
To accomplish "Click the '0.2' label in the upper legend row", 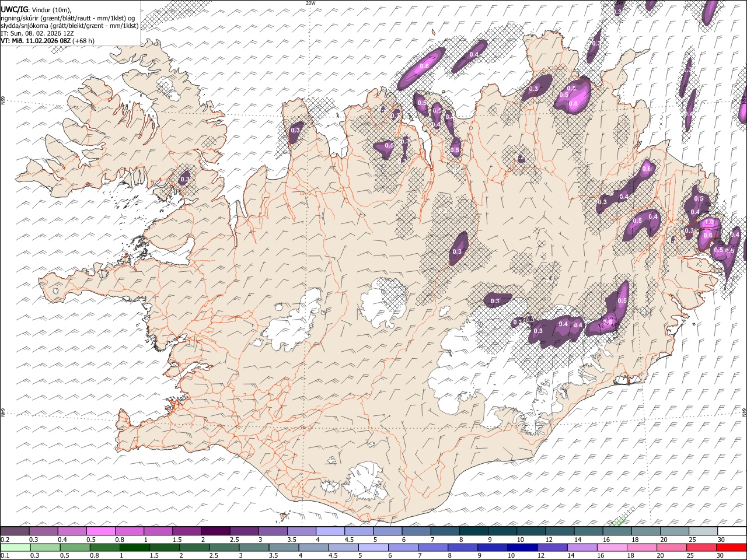I will click(x=5, y=540).
